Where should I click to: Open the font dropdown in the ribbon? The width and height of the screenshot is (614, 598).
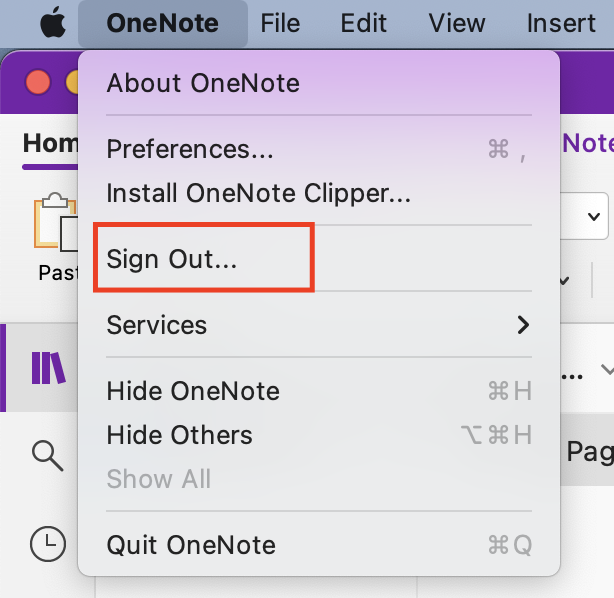(x=594, y=216)
